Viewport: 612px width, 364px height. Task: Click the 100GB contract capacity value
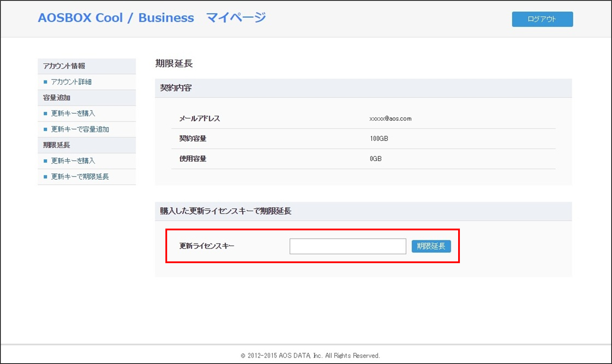[x=379, y=139]
